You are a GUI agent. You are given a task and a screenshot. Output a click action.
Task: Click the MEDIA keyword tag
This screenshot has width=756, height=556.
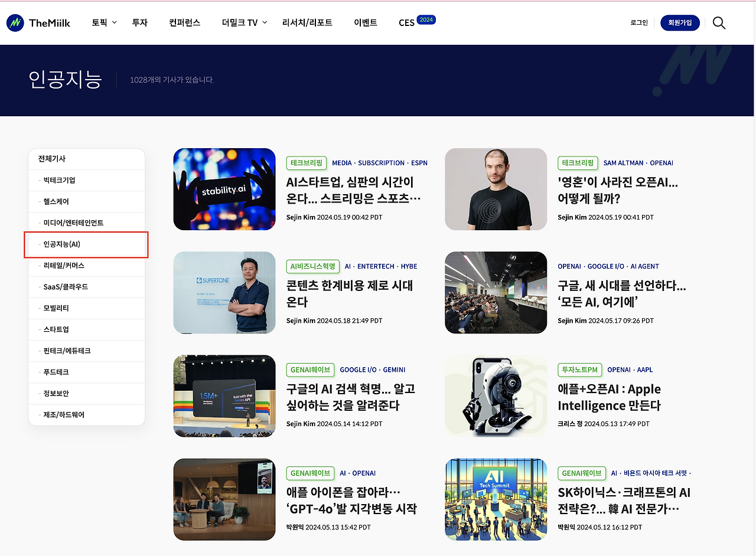pyautogui.click(x=342, y=163)
